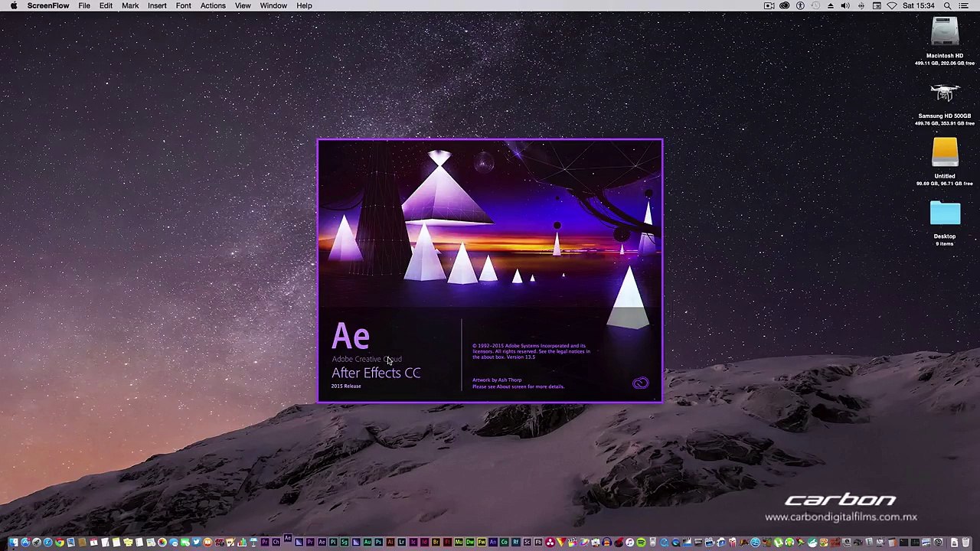980x551 pixels.
Task: Open Lightroom (Lr) in Dock
Action: click(x=401, y=543)
